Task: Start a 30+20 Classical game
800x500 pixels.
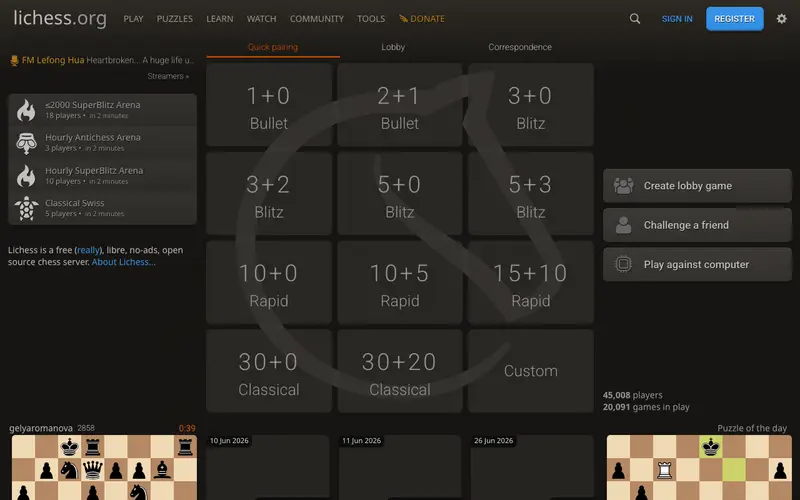Action: tap(399, 371)
